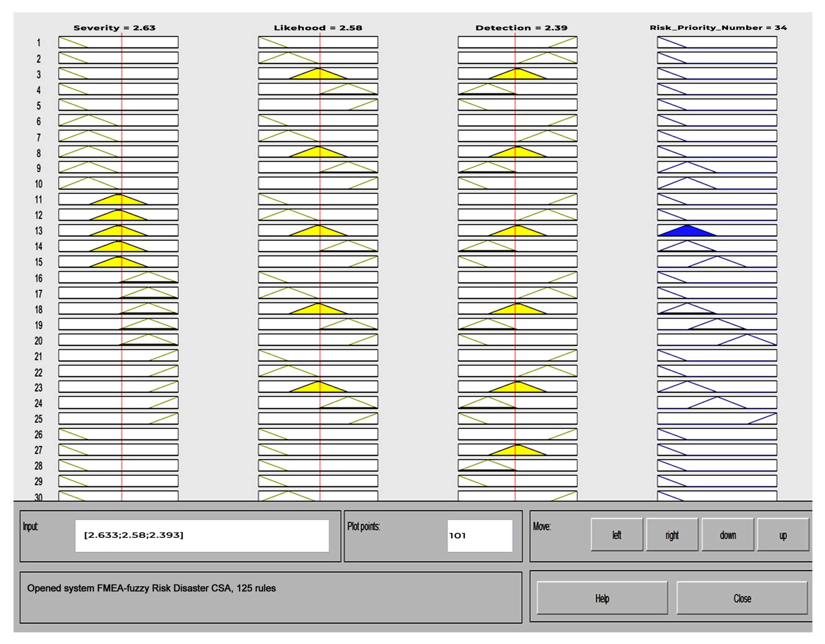825x644 pixels.
Task: Click the Likehood red line in rule 5
Action: coord(320,105)
